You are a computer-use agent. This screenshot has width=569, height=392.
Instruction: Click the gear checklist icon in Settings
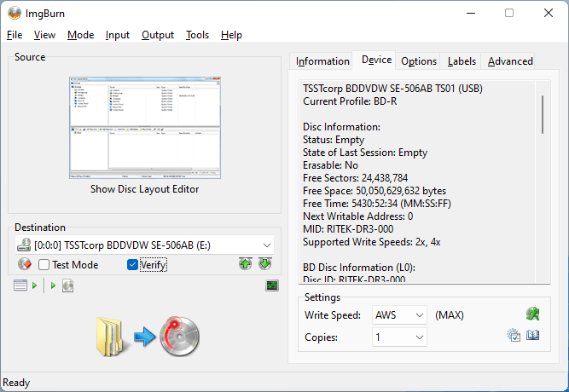(x=514, y=336)
